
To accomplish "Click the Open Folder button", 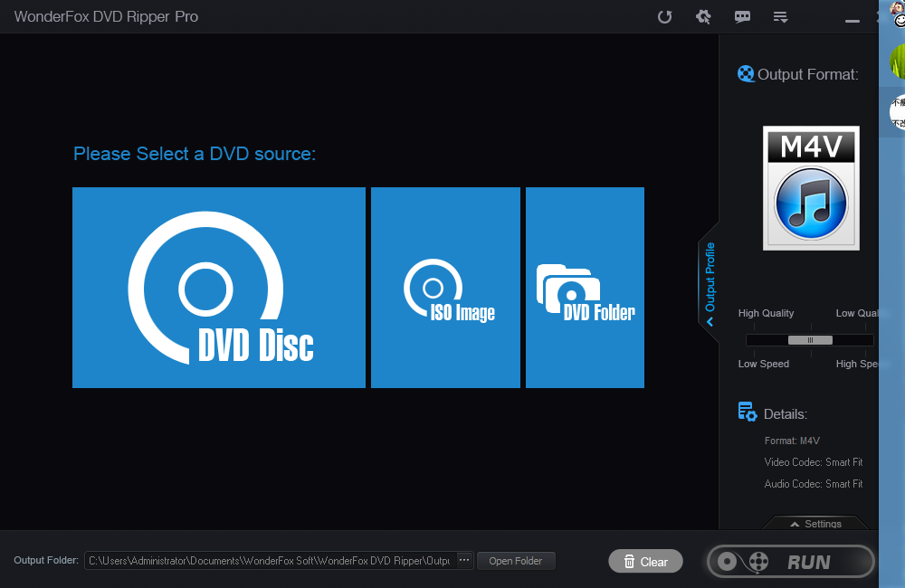I will point(516,560).
